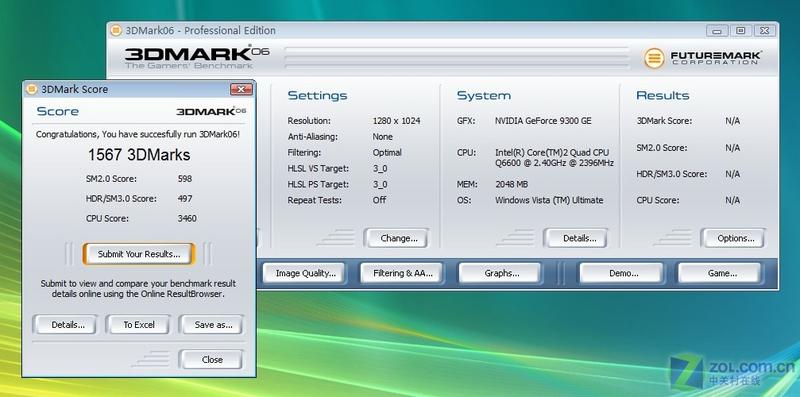Click Results HDR/SM3.0 Score N/A value
Image resolution: width=800 pixels, height=397 pixels.
[732, 174]
